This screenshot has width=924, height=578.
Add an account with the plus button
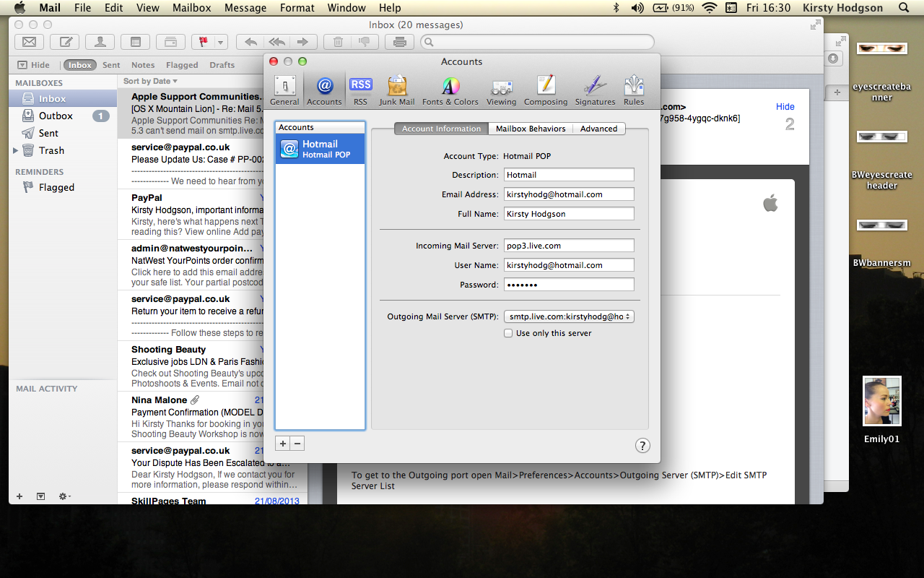[x=283, y=444]
